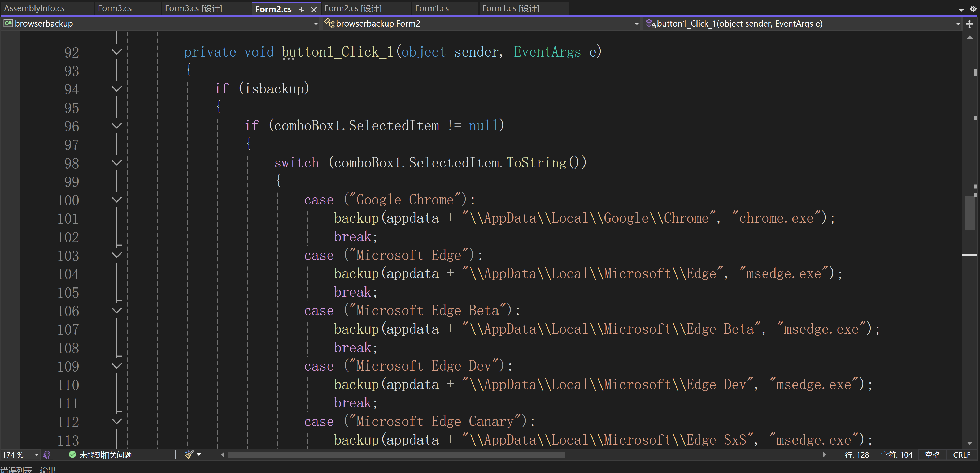
Task: Collapse the switch block at line 98
Action: pos(117,163)
